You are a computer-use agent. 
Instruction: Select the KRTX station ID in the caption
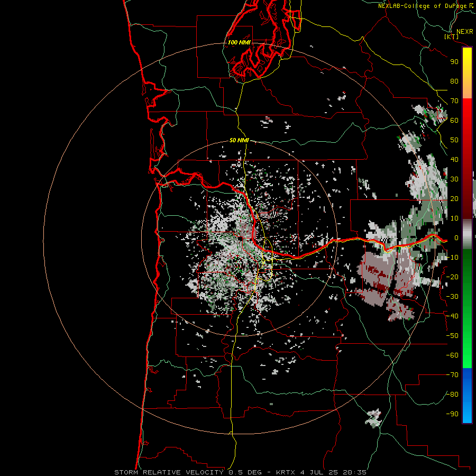coord(286,472)
